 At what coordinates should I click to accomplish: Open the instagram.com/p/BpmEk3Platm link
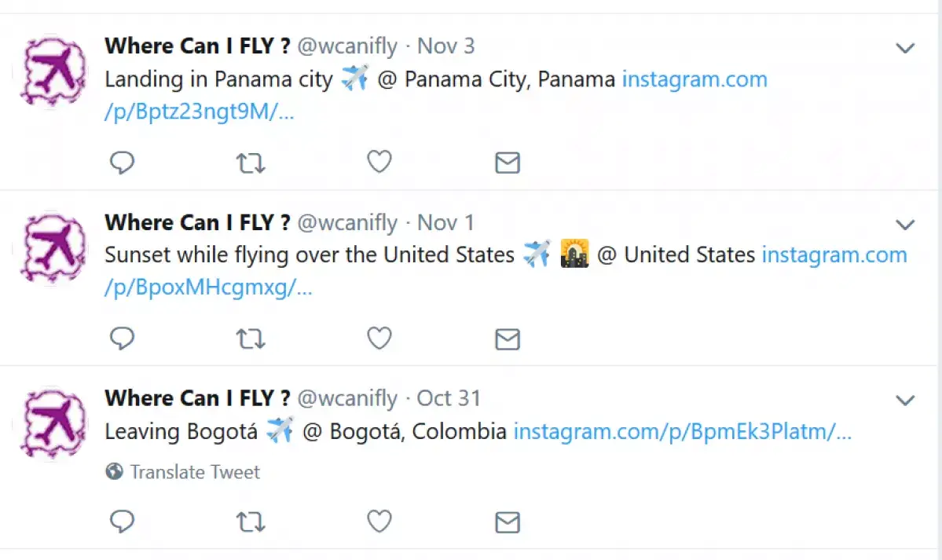pos(683,431)
